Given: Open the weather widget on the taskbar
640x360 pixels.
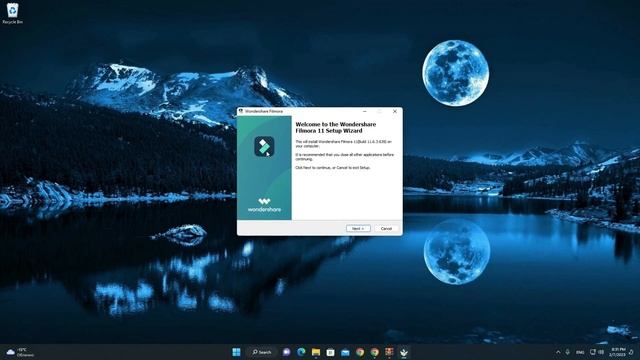Looking at the screenshot, I should click(x=20, y=352).
